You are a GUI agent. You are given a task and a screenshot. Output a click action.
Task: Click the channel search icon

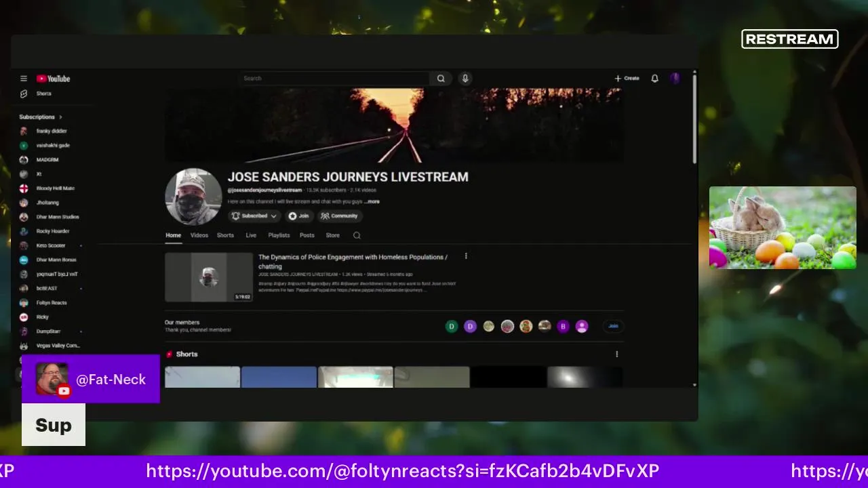point(357,235)
